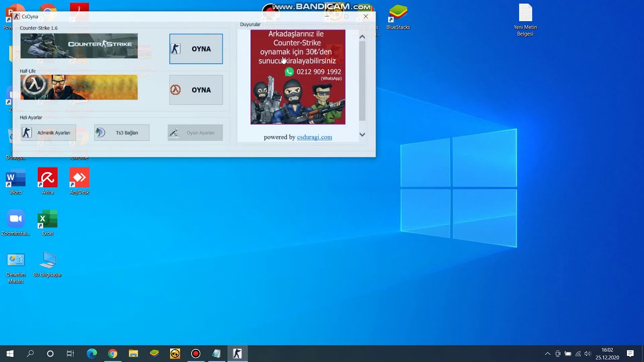This screenshot has width=644, height=362.
Task: Select the Word desktop shortcut
Action: 16,183
